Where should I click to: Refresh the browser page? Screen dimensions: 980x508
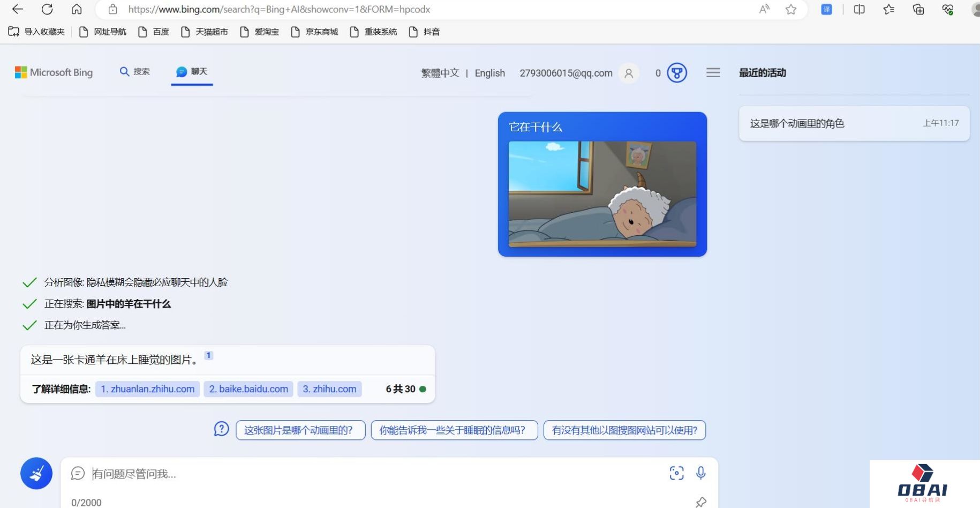(x=47, y=9)
